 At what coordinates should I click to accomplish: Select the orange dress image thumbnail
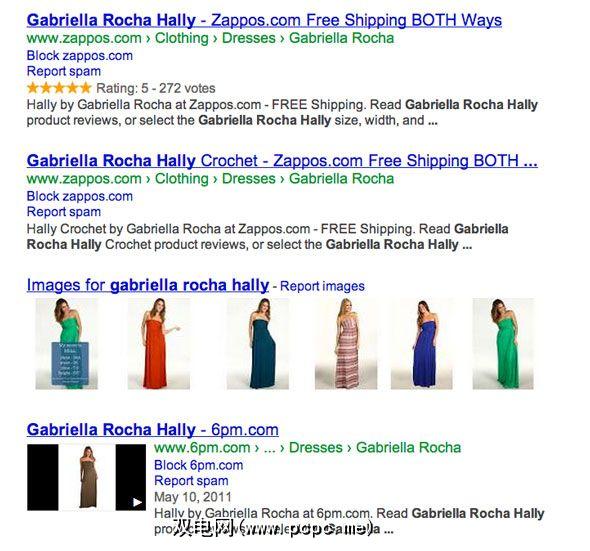pos(159,344)
